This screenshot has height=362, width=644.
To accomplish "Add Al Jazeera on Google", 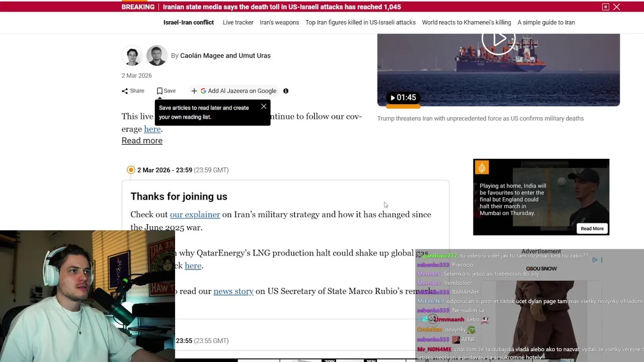I will coord(234,91).
